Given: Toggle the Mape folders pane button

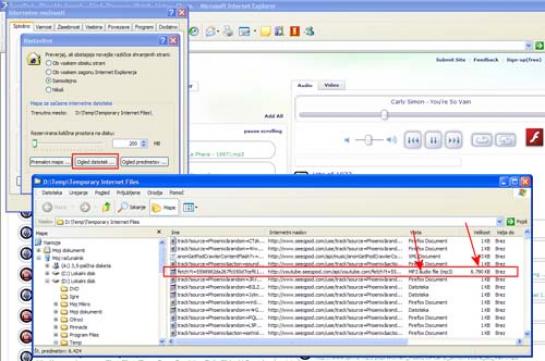Looking at the screenshot, I should [164, 207].
